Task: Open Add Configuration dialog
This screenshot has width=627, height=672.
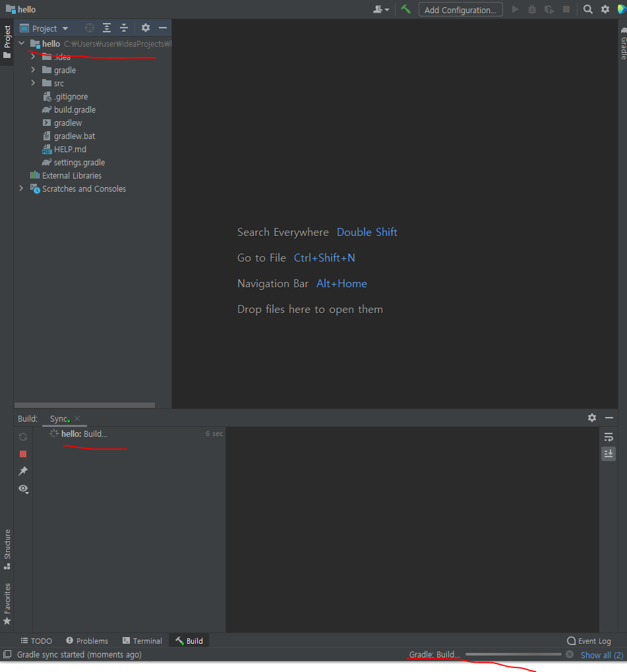Action: (x=460, y=10)
